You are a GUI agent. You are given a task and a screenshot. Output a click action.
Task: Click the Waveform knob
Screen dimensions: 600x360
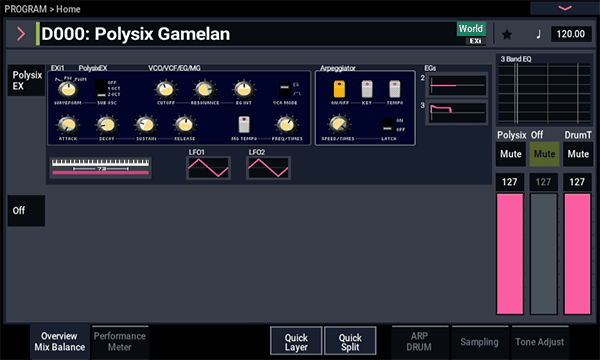pos(68,90)
